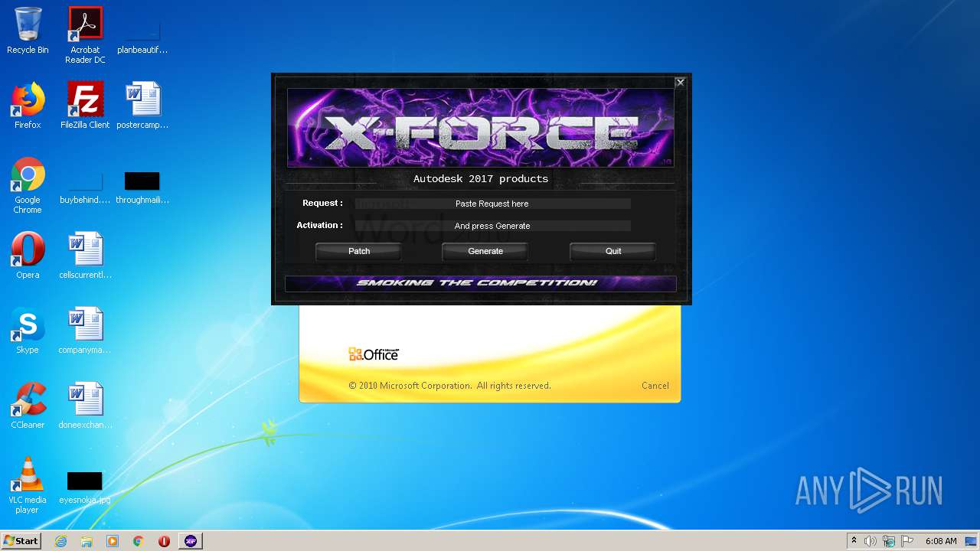Click the Patch button in X-Force
This screenshot has width=980, height=551.
click(x=359, y=251)
